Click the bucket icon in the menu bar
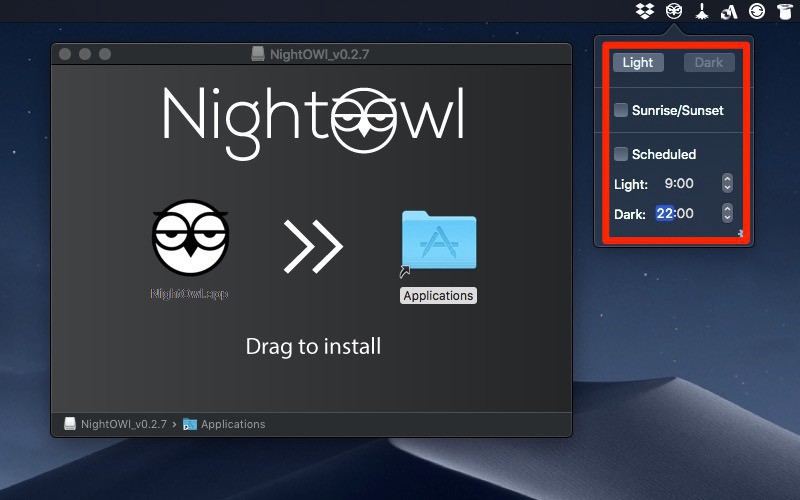 click(785, 11)
